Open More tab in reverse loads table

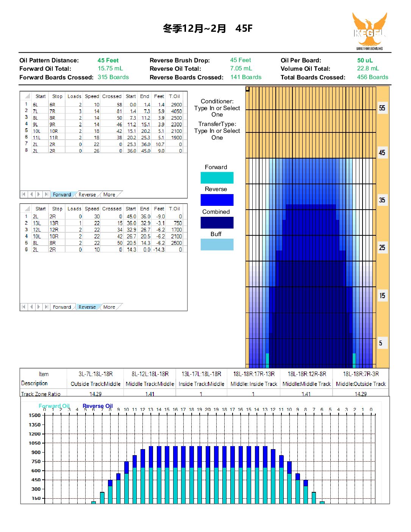click(109, 307)
